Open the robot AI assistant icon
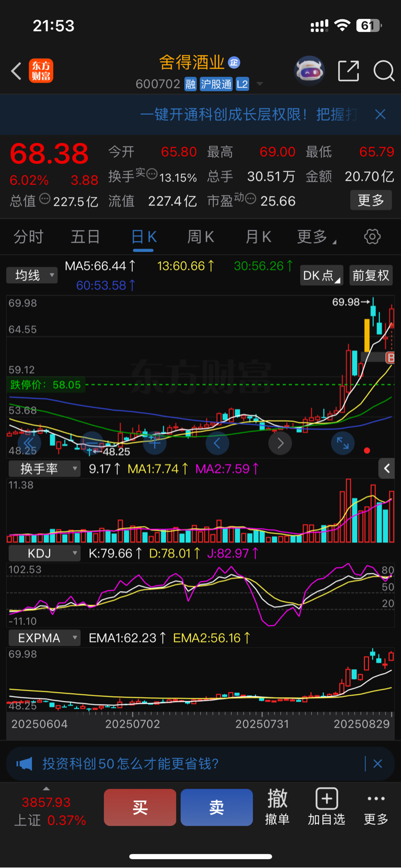This screenshot has height=868, width=401. [x=309, y=70]
